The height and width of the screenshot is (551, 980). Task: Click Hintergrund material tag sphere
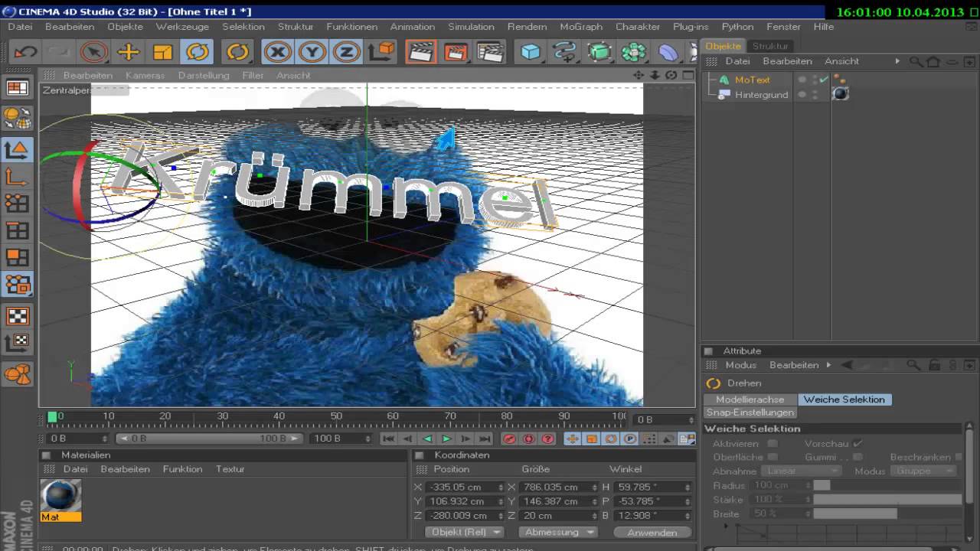(x=841, y=93)
